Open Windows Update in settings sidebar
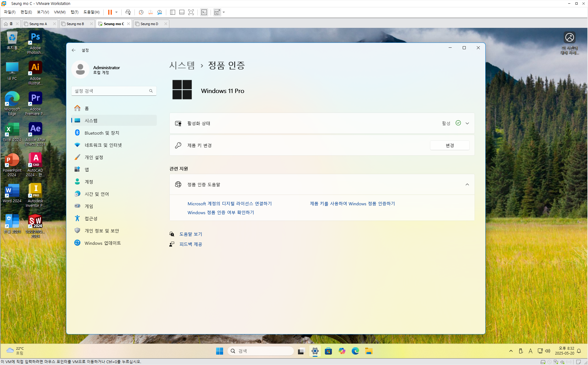Viewport: 588px width, 365px height. pos(103,243)
